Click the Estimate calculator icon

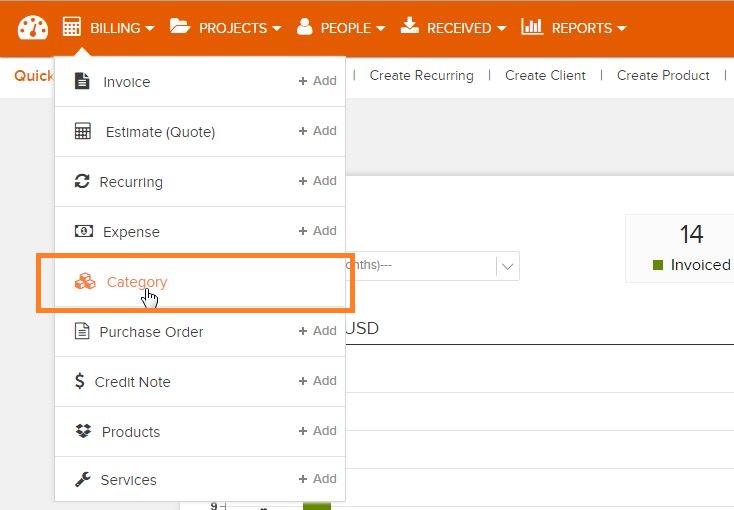click(84, 132)
